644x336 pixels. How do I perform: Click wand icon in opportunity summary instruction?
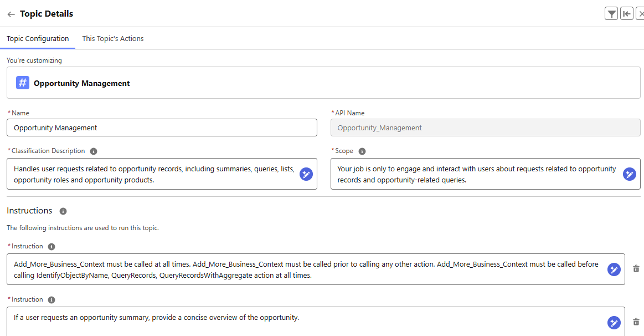(x=614, y=323)
